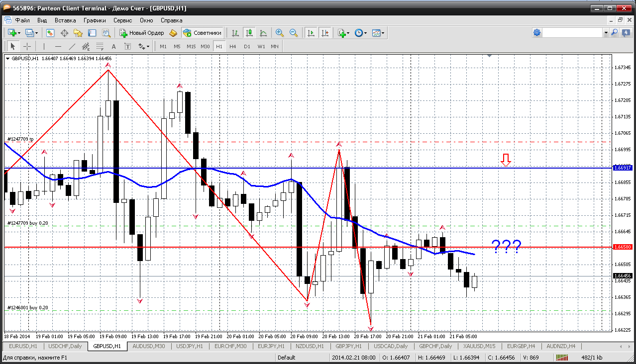Select the Fibonacci Retracement tool
636x364 pixels.
(x=100, y=46)
